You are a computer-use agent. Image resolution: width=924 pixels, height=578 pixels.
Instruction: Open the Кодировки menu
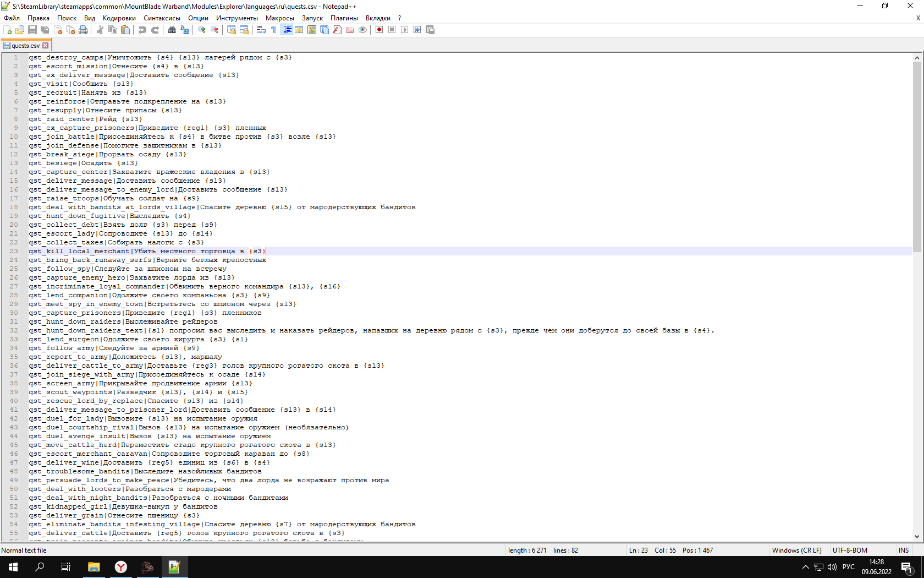coord(119,18)
